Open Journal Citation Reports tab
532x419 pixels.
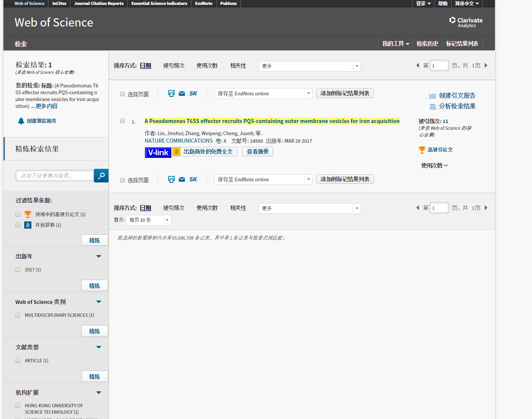(99, 3)
